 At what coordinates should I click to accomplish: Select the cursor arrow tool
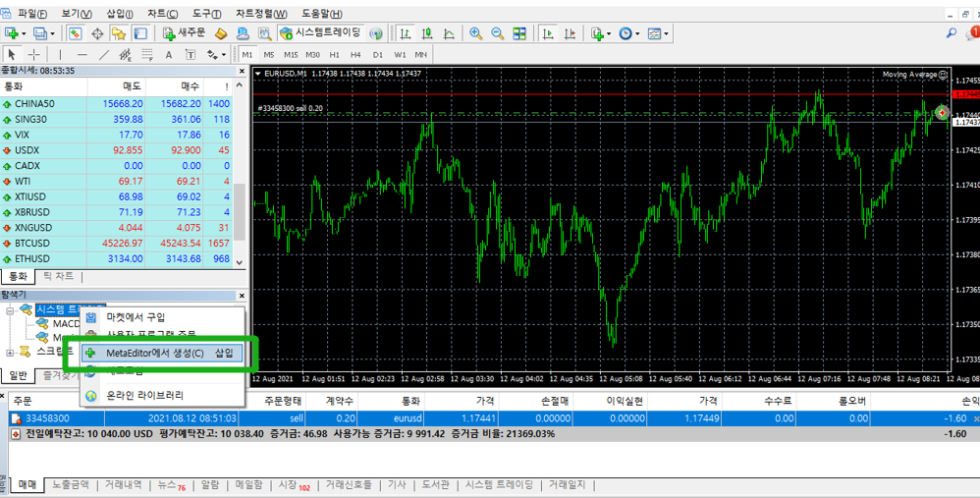[x=12, y=54]
